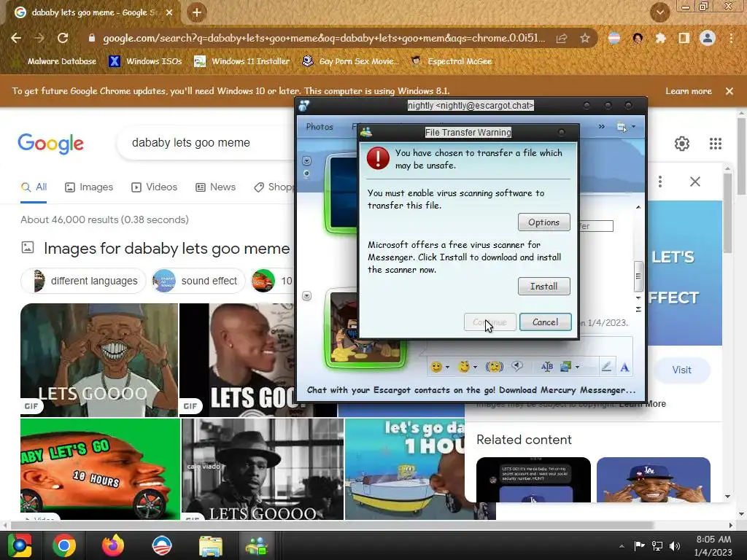Screen dimensions: 747x560
Task: Click the webcam indicator below contact picture
Action: pyautogui.click(x=307, y=174)
